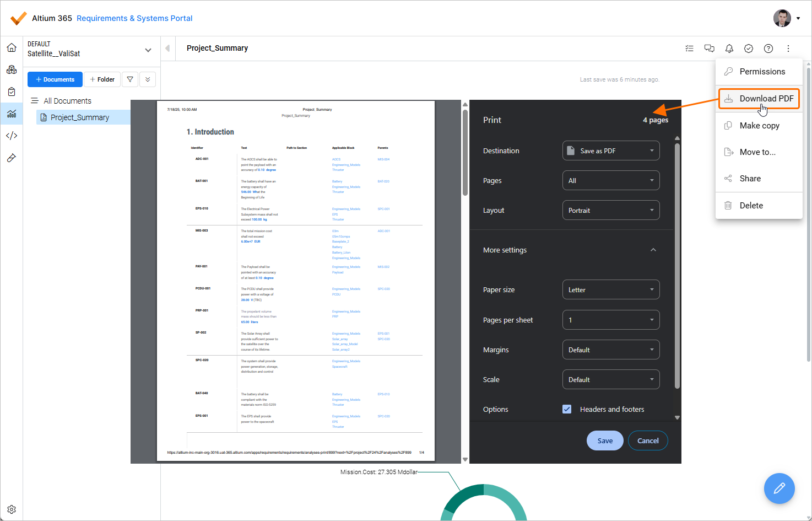The width and height of the screenshot is (812, 521).
Task: Open Requirements & Systems Portal link
Action: point(134,18)
